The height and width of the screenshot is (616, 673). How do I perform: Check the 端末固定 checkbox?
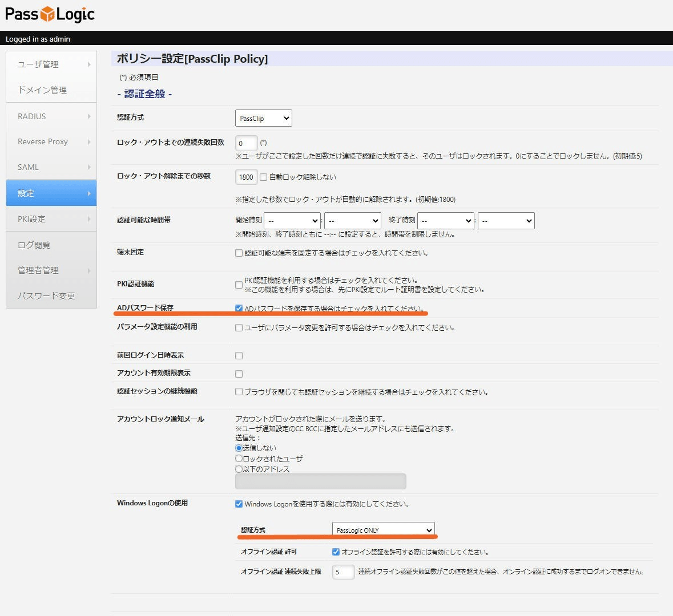(x=239, y=253)
